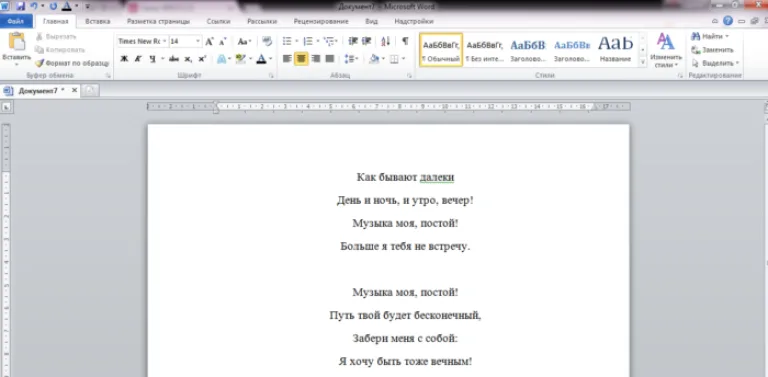768x377 pixels.
Task: Apply the Обычный style
Action: (x=441, y=50)
